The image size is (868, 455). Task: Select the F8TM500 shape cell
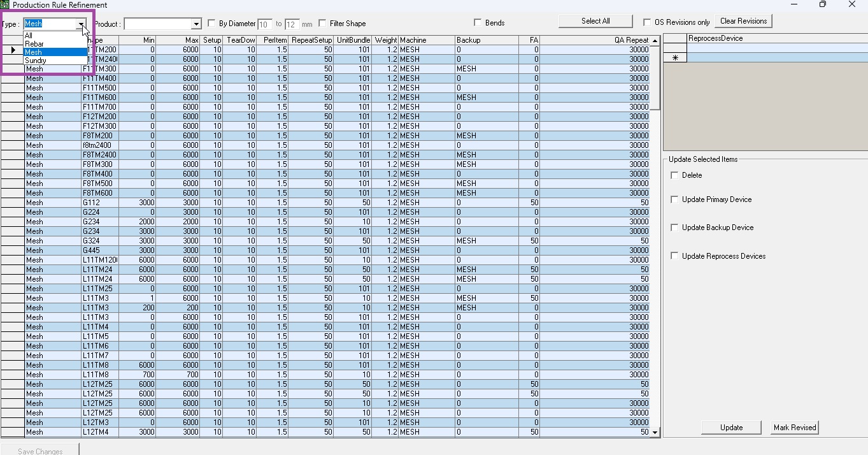click(x=100, y=184)
